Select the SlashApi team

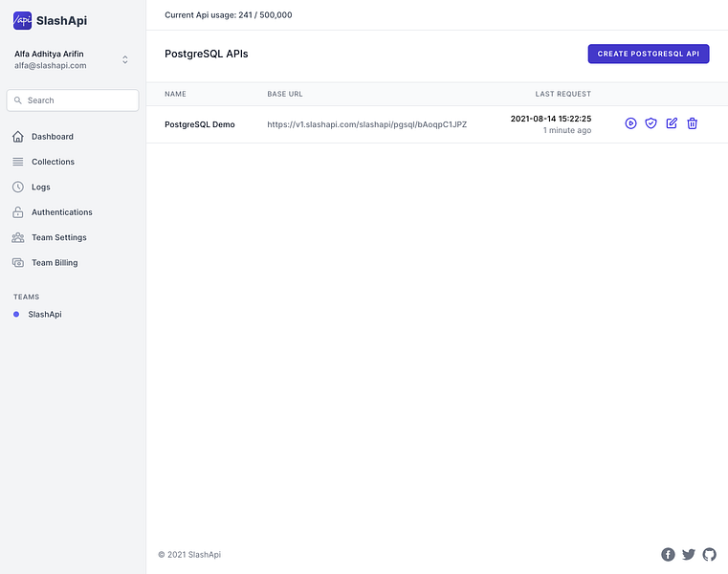[45, 315]
